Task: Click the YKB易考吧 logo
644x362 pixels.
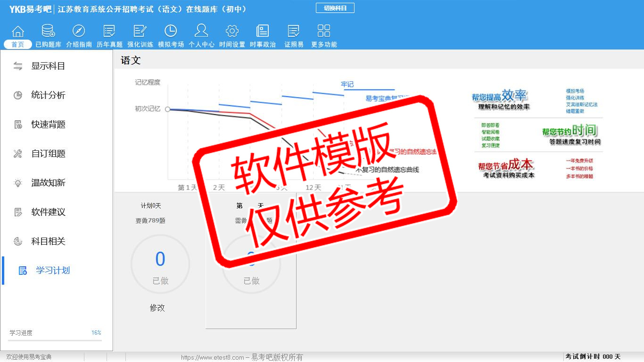Action: point(30,9)
